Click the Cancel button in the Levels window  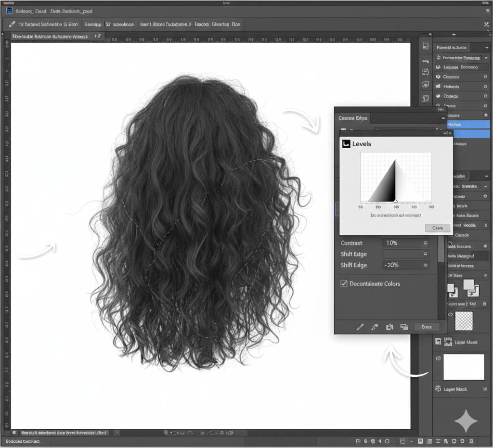[437, 228]
